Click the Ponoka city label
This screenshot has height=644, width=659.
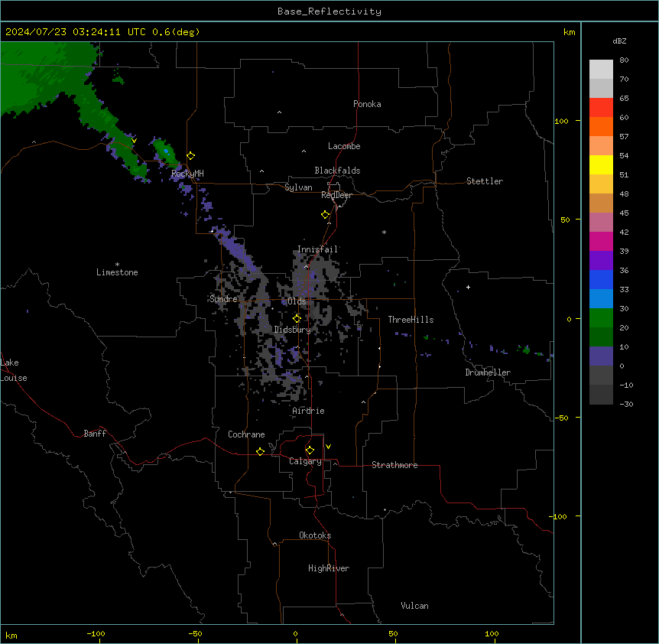(367, 104)
